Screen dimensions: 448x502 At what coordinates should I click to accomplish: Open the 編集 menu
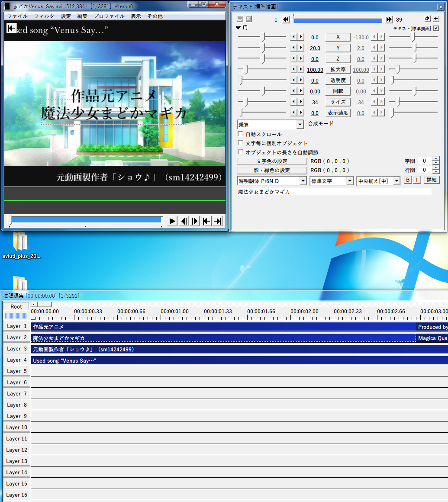tap(82, 16)
